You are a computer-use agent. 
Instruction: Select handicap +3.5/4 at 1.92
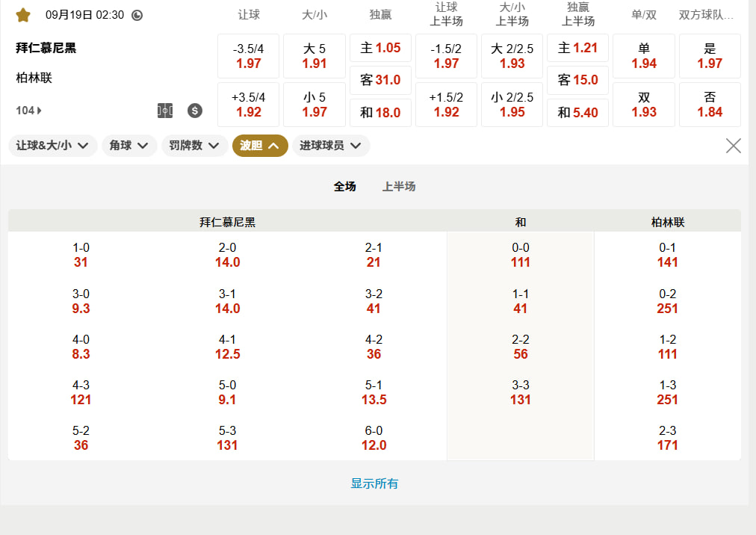pos(248,105)
